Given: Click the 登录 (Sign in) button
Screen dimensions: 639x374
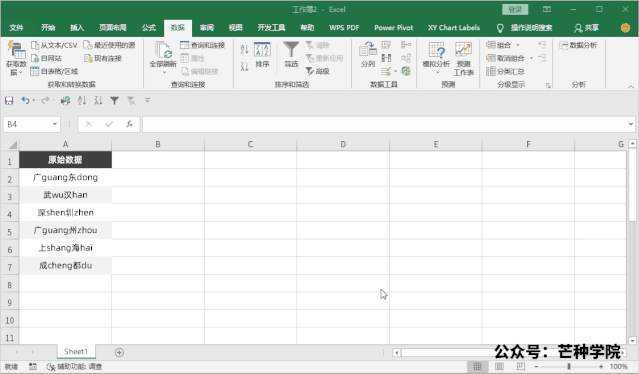Looking at the screenshot, I should coord(515,9).
